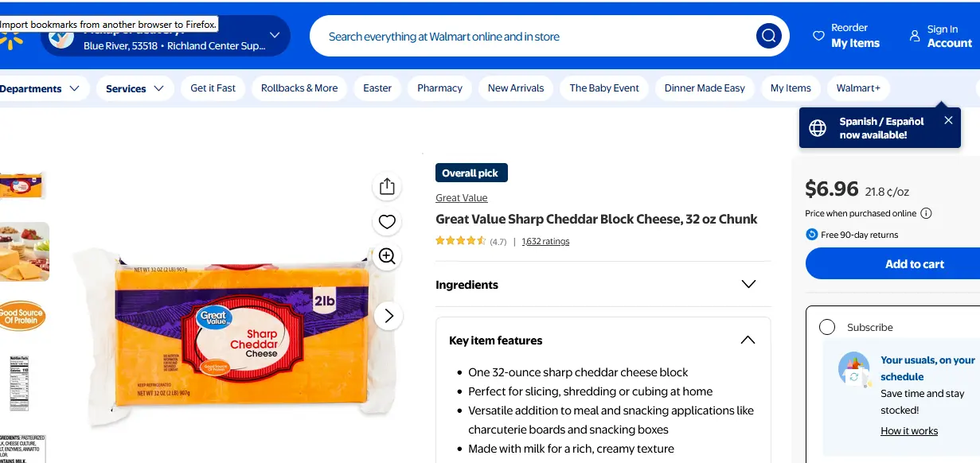Expand the Ingredients section
980x463 pixels.
[748, 284]
